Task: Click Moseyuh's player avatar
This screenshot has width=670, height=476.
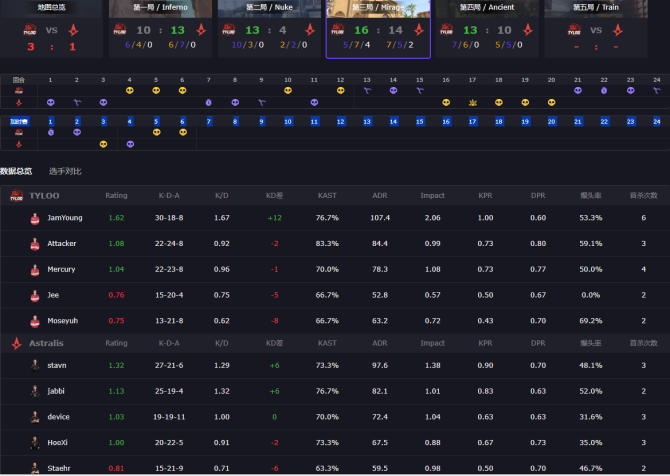Action: point(36,321)
